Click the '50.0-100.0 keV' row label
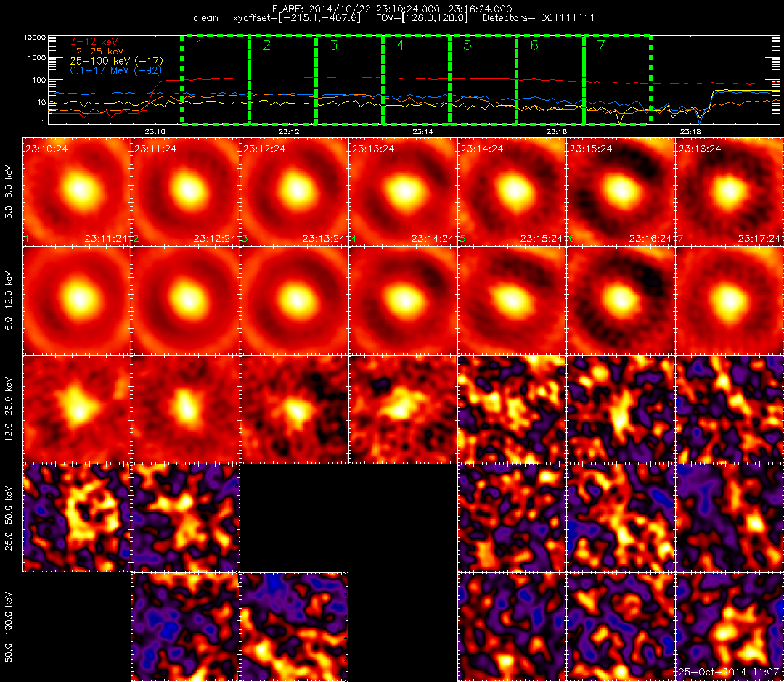Viewport: 784px width, 682px height. (9, 628)
